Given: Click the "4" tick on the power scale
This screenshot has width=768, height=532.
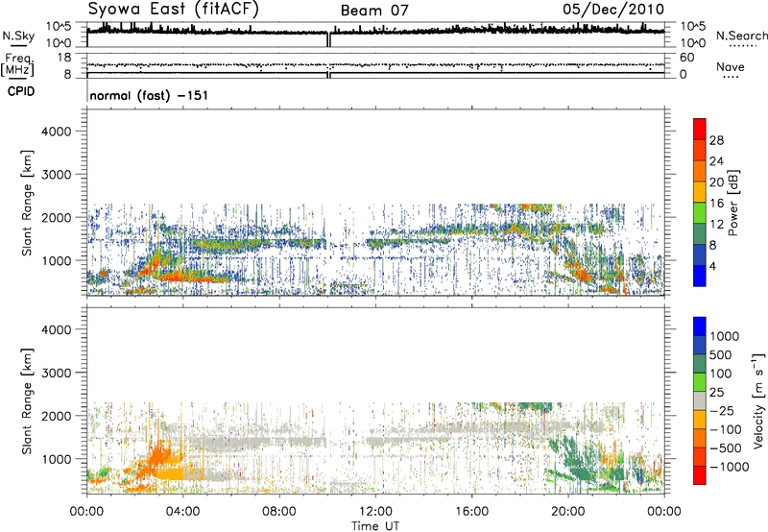Looking at the screenshot, I should [712, 266].
